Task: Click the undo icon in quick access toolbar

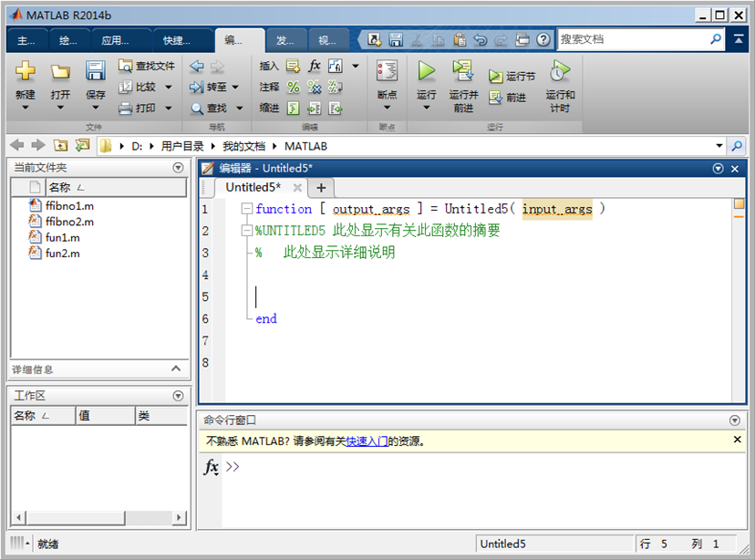Action: click(480, 39)
